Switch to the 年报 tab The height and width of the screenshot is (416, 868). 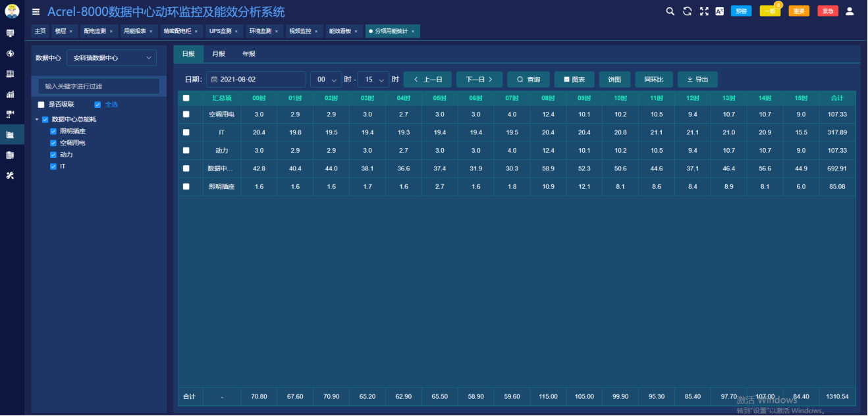pos(249,54)
